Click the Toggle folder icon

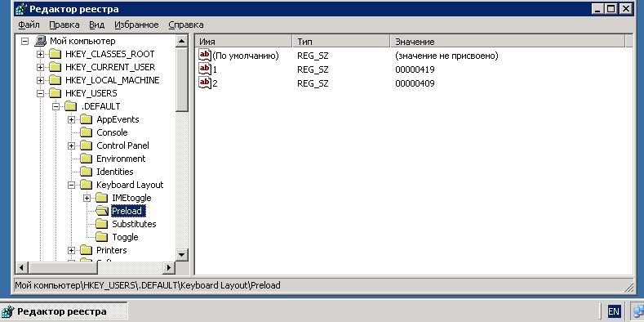[102, 237]
